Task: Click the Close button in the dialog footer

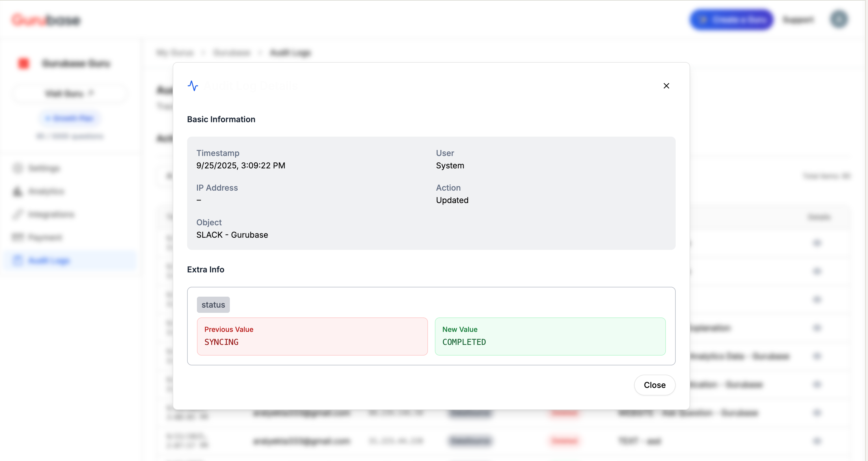Action: pyautogui.click(x=654, y=385)
